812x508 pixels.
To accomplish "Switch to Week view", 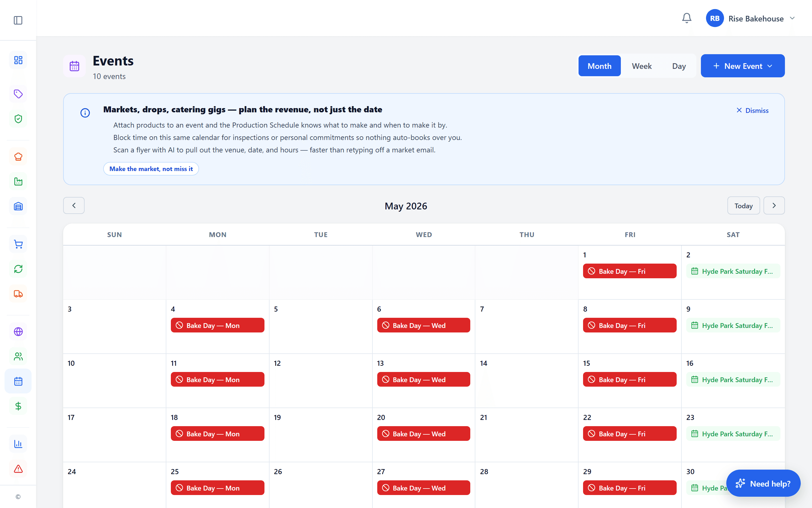I will [x=641, y=66].
